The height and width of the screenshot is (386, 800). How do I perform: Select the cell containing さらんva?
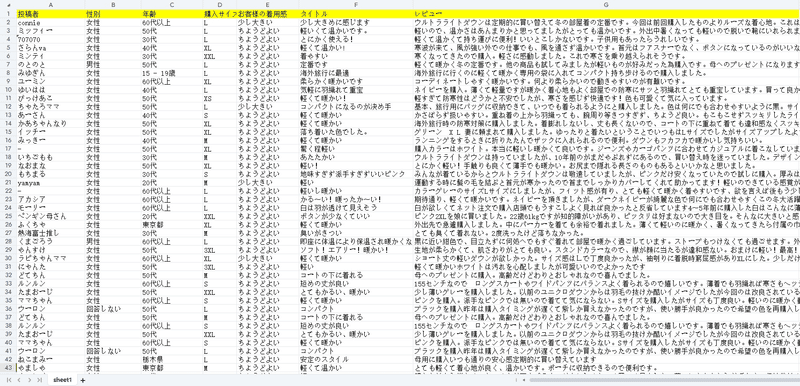coord(51,47)
